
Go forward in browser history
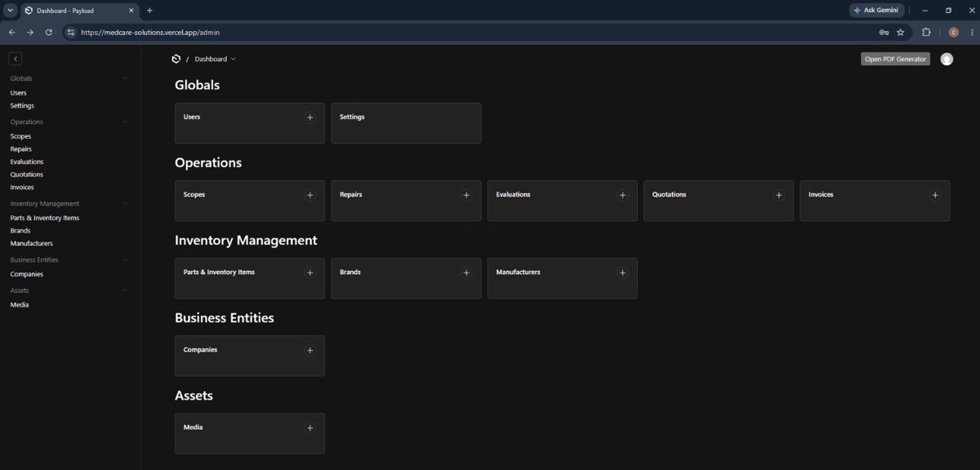pyautogui.click(x=30, y=33)
